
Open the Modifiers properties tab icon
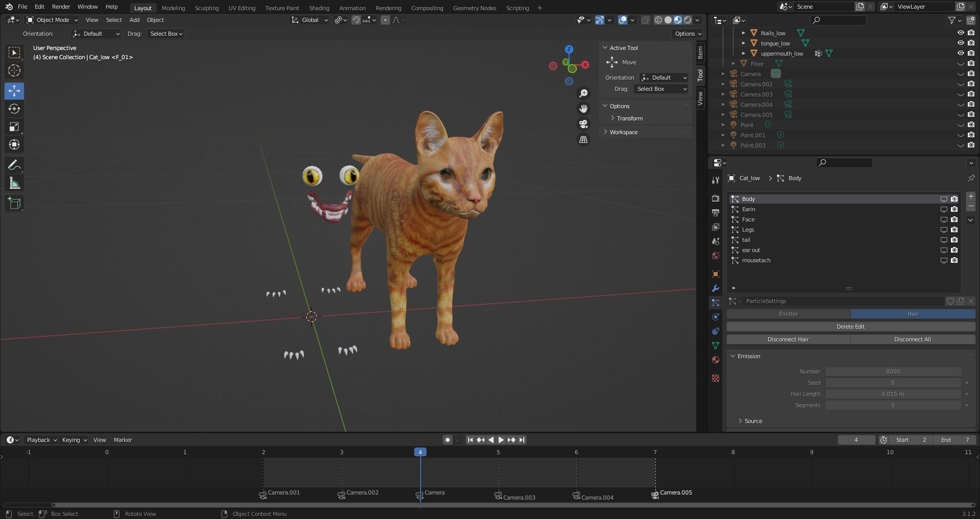716,288
